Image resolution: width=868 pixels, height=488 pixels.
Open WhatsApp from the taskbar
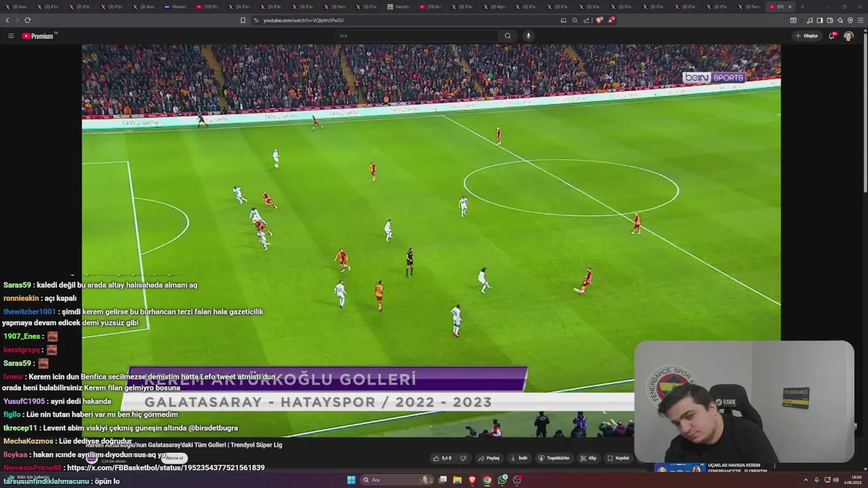(x=502, y=480)
